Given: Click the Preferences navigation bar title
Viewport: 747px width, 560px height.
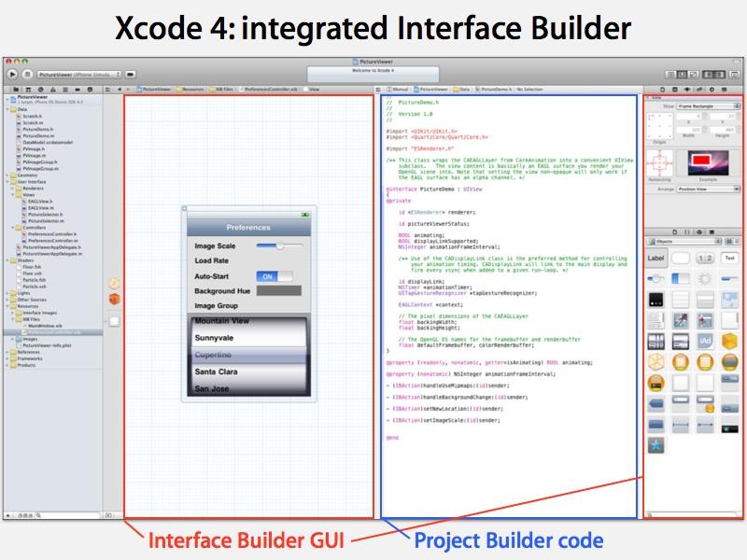Looking at the screenshot, I should pyautogui.click(x=248, y=228).
